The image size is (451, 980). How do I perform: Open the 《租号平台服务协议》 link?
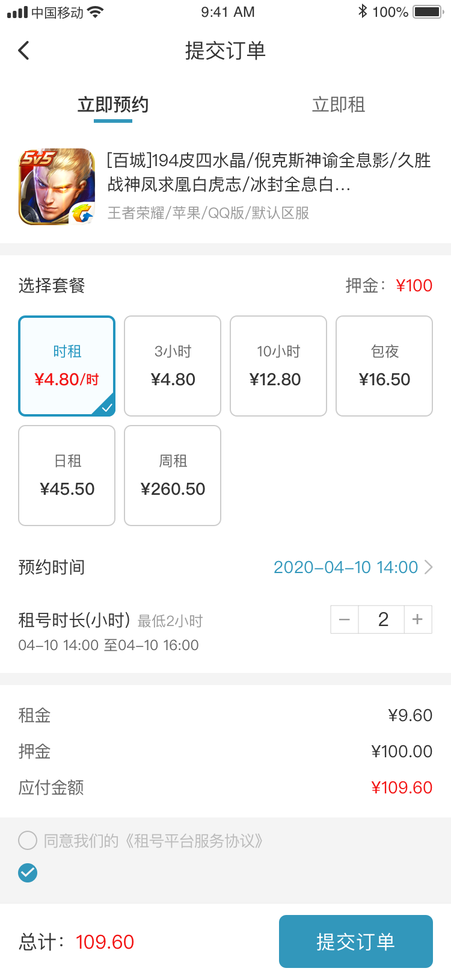tap(194, 840)
